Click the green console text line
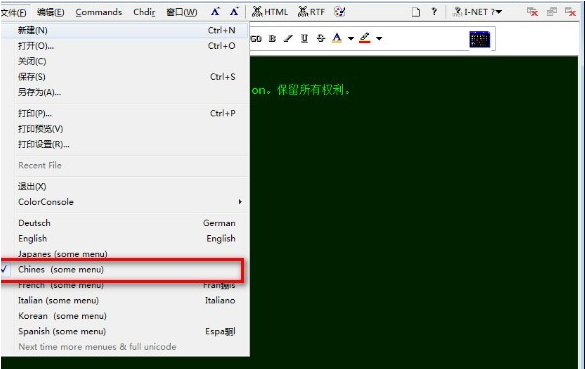 [301, 90]
